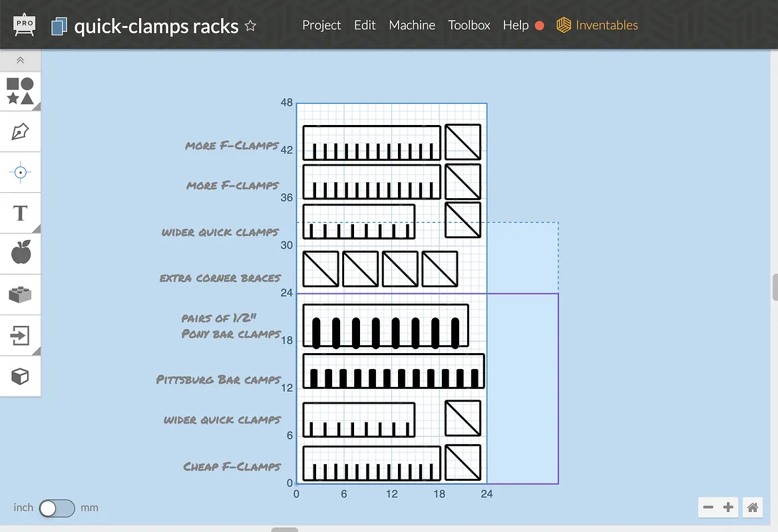Open the Project menu
The height and width of the screenshot is (532, 778).
pyautogui.click(x=321, y=25)
